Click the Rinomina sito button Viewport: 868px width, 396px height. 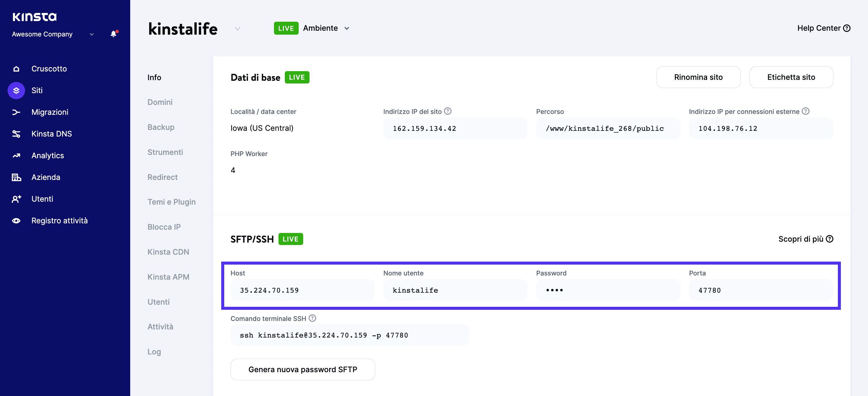click(x=698, y=77)
